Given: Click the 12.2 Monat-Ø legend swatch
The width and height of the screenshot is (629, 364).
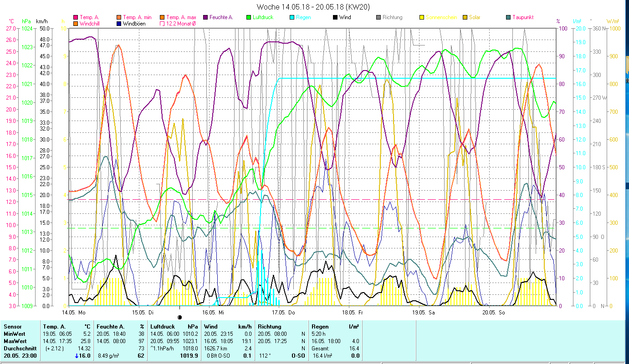Looking at the screenshot, I should click(162, 23).
